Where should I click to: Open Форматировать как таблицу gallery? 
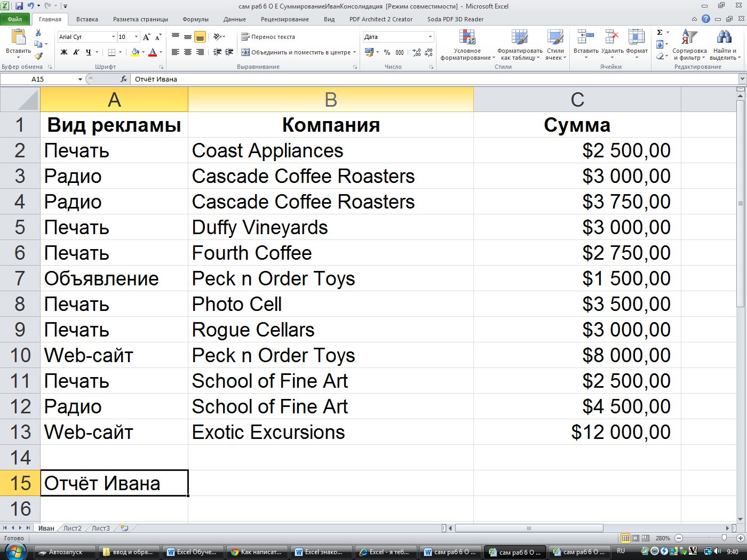click(x=520, y=45)
